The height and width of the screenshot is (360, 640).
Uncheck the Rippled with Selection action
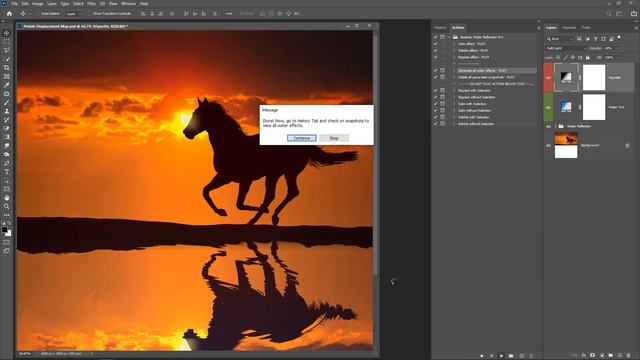pyautogui.click(x=436, y=91)
